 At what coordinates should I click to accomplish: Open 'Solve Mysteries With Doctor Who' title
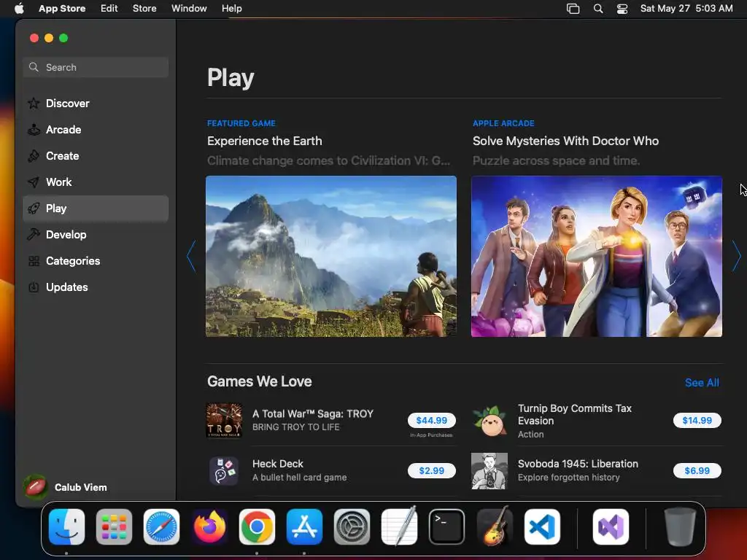pyautogui.click(x=565, y=141)
